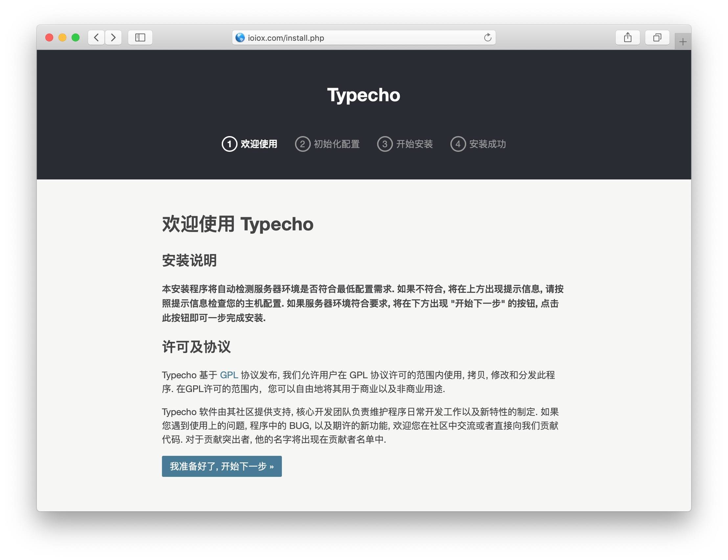Screen dimensions: 728x560
Task: Toggle the Safari sidebar panel icon
Action: pyautogui.click(x=140, y=37)
